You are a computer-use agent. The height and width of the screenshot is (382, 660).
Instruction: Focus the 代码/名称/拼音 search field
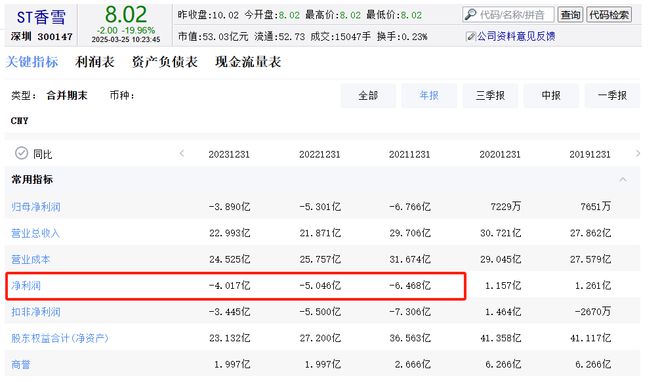[x=508, y=15]
